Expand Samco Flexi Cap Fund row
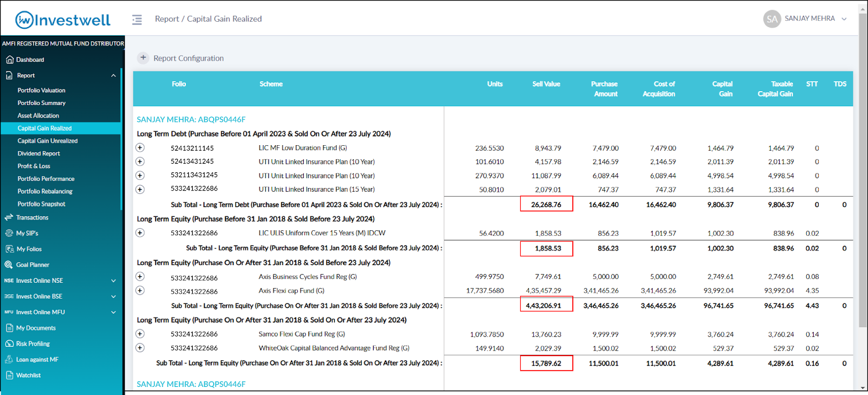868x395 pixels. point(140,334)
